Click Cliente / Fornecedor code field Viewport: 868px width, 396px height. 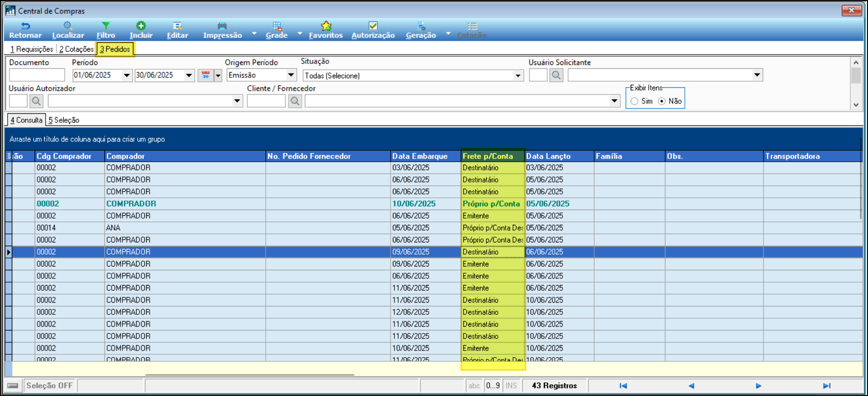[266, 101]
